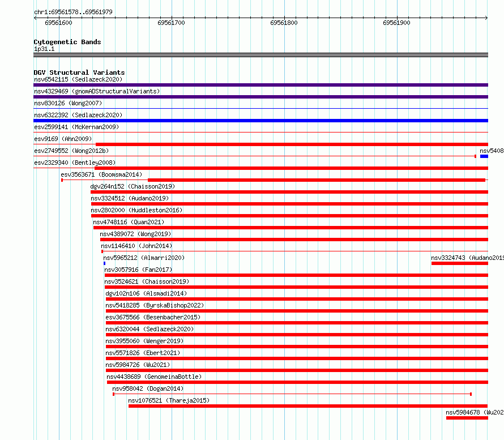The width and height of the screenshot is (504, 440).
Task: Click the chr1:69561578..69561979 coordinates label
Action: [73, 12]
